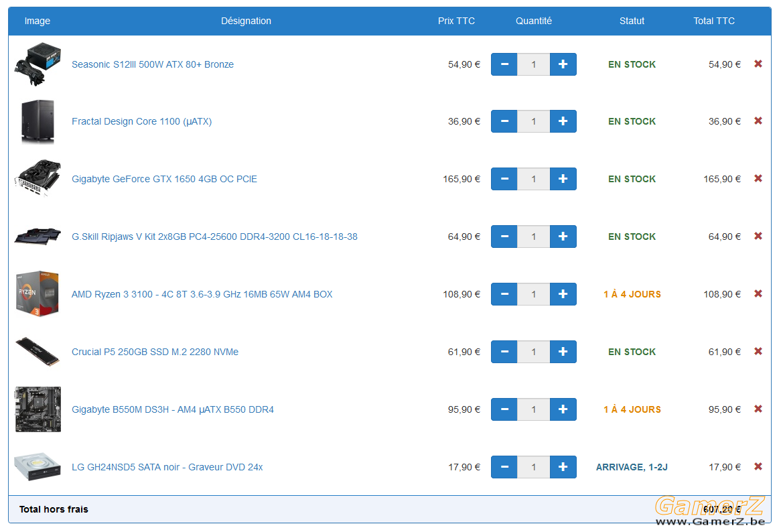Open G.Skill Ripjaws V Kit product link
Image resolution: width=779 pixels, height=532 pixels.
[x=214, y=237]
